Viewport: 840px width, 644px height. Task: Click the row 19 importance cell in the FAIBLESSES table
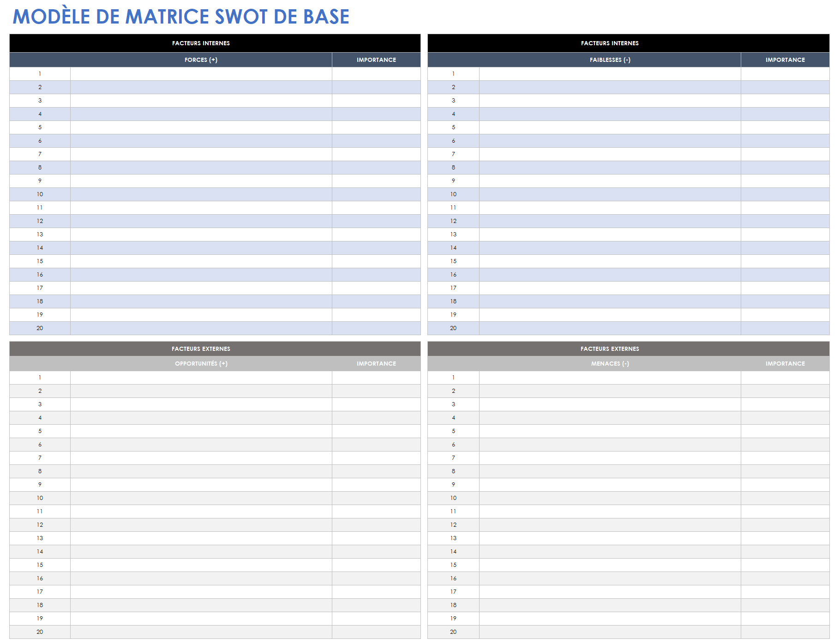pos(785,315)
